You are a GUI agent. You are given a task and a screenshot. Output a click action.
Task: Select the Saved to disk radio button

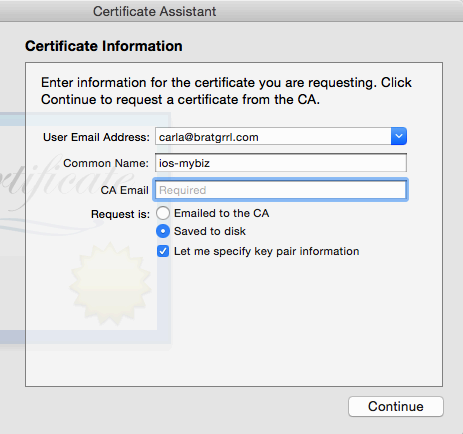tap(163, 231)
